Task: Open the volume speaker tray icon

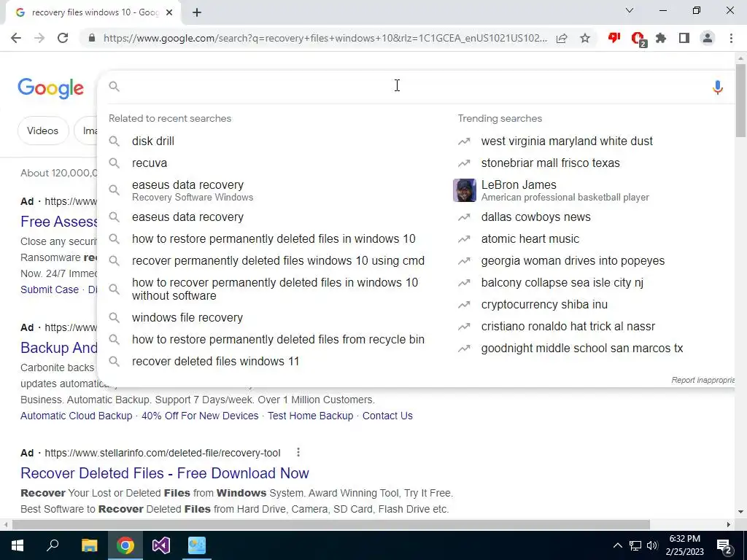Action: pos(652,545)
